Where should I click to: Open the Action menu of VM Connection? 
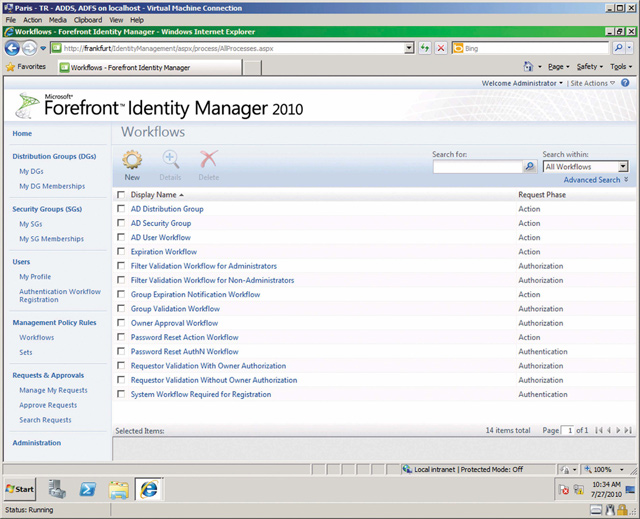pyautogui.click(x=32, y=20)
